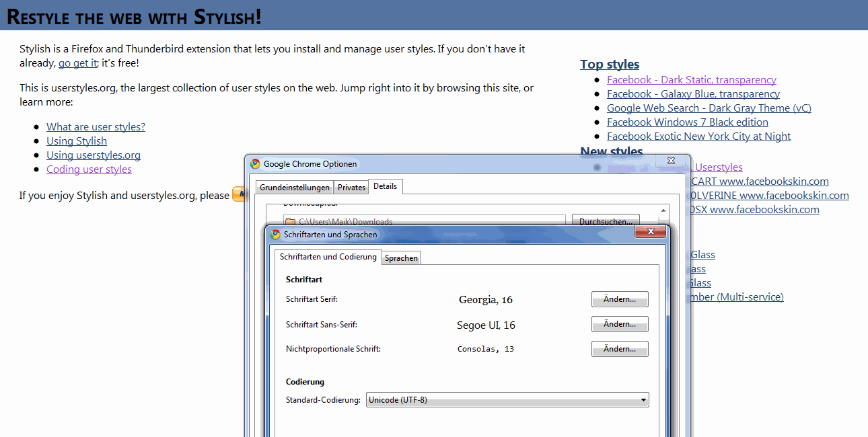Open the 'OSX www.facebookskin.com' link

click(755, 209)
